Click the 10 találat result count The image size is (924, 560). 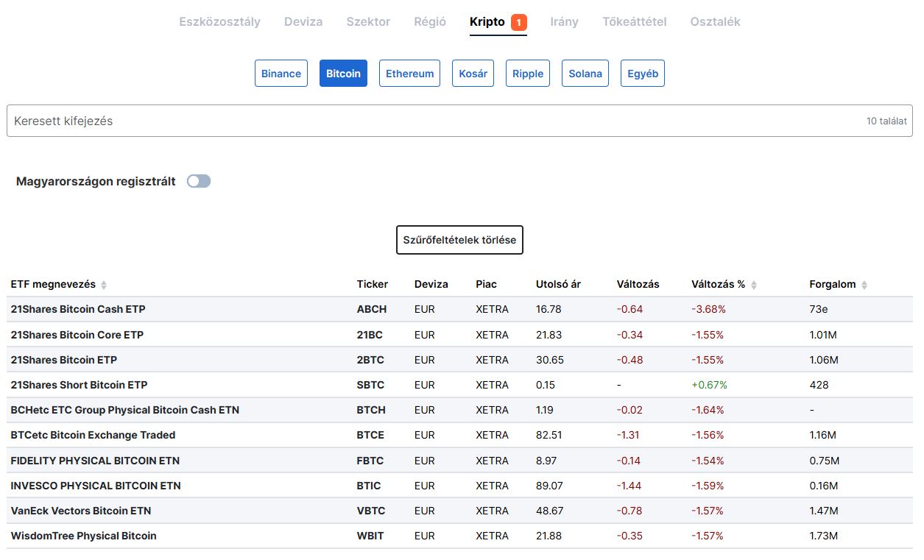[886, 121]
